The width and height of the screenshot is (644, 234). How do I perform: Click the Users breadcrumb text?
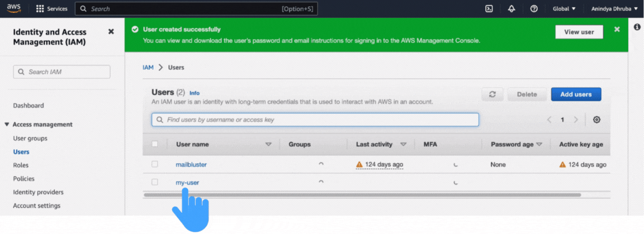coord(176,68)
